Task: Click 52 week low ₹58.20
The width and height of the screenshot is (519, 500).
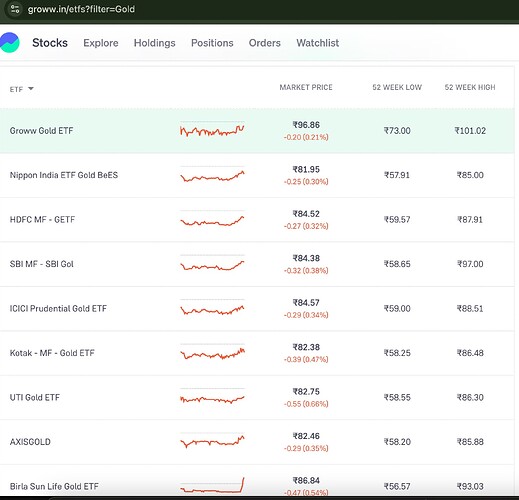Action: (397, 442)
